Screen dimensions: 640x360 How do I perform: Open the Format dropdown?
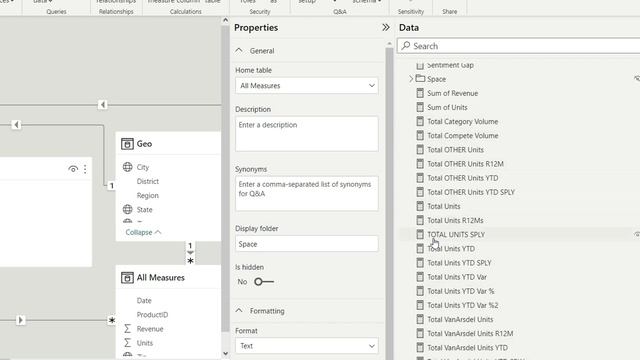tap(307, 346)
